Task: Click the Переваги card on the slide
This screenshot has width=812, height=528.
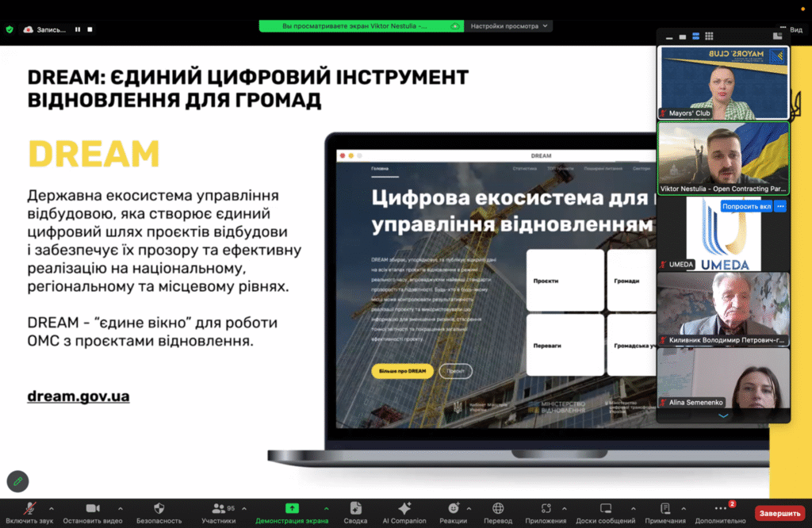Action: [565, 346]
